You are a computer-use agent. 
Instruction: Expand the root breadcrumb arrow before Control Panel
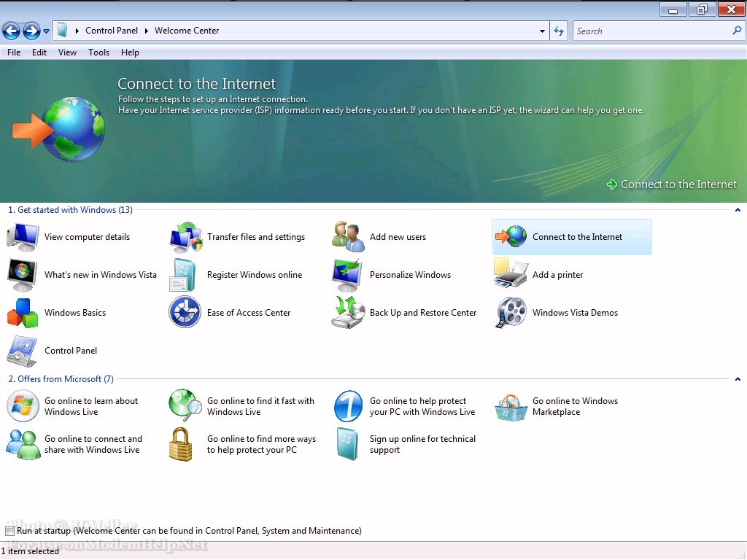pos(77,31)
